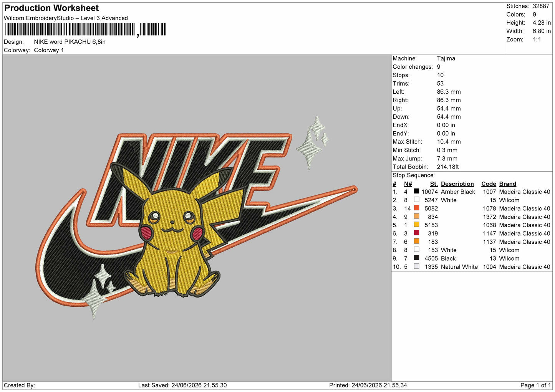Click the yellow swatch for code 1068
This screenshot has width=555, height=392.
pyautogui.click(x=416, y=225)
